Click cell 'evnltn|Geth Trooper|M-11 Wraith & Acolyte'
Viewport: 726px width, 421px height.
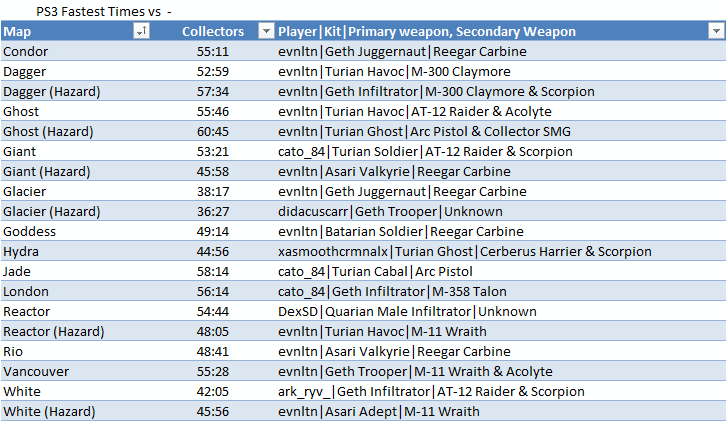coord(501,371)
